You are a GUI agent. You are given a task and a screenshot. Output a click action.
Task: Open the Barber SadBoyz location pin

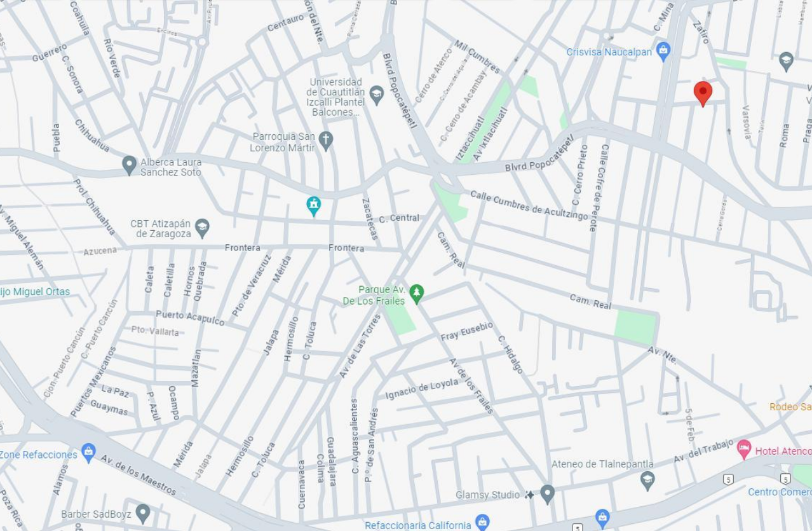142,513
